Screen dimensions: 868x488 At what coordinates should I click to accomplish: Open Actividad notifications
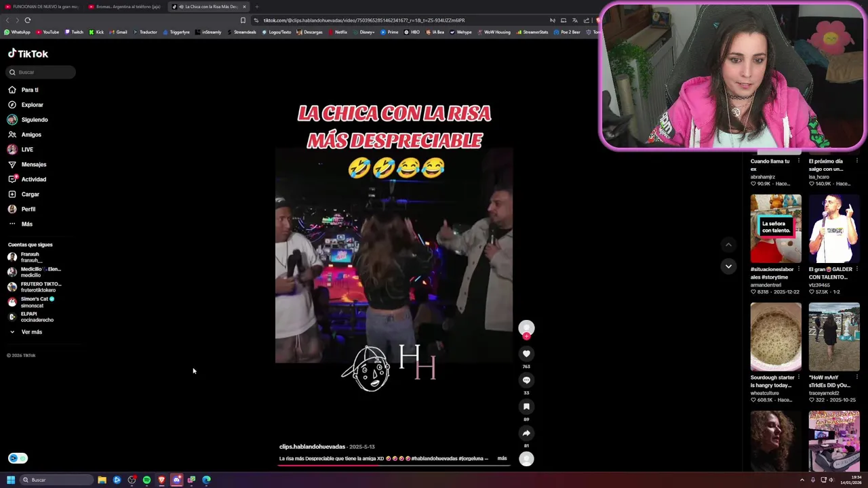click(27, 179)
